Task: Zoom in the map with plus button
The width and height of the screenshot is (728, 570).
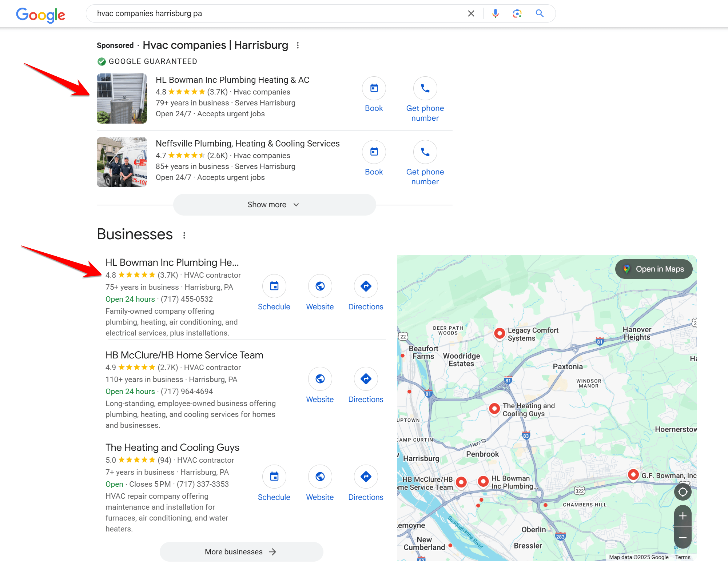Action: (x=683, y=516)
